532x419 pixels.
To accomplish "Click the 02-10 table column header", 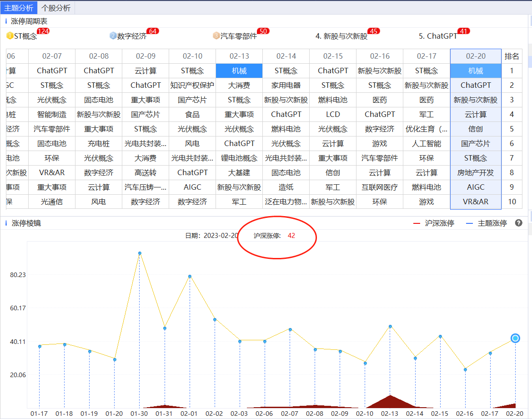I will [192, 56].
